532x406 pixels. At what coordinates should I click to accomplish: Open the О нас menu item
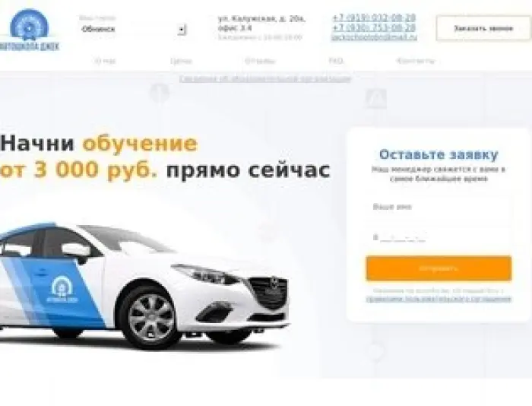click(105, 61)
